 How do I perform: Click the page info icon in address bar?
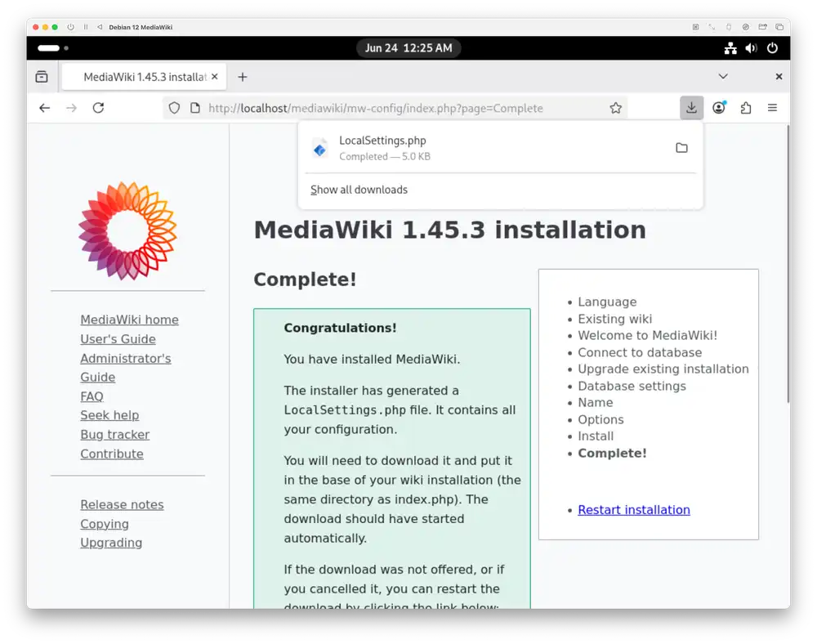[195, 108]
